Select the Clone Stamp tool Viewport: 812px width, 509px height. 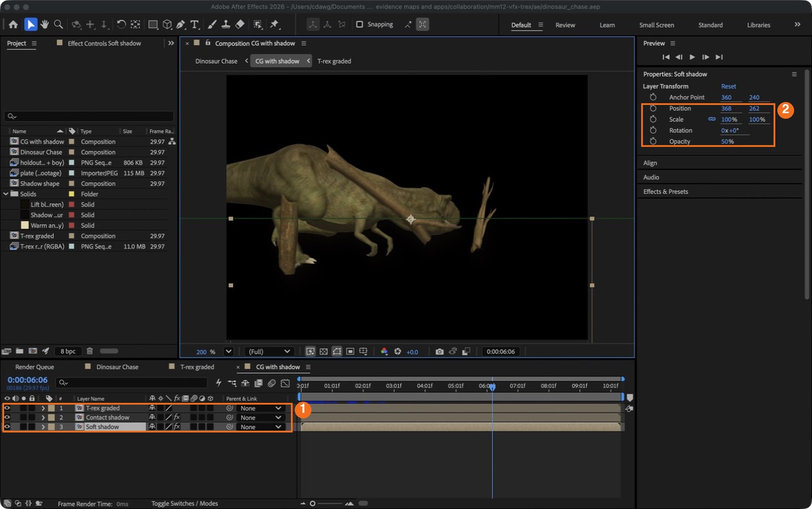click(226, 24)
